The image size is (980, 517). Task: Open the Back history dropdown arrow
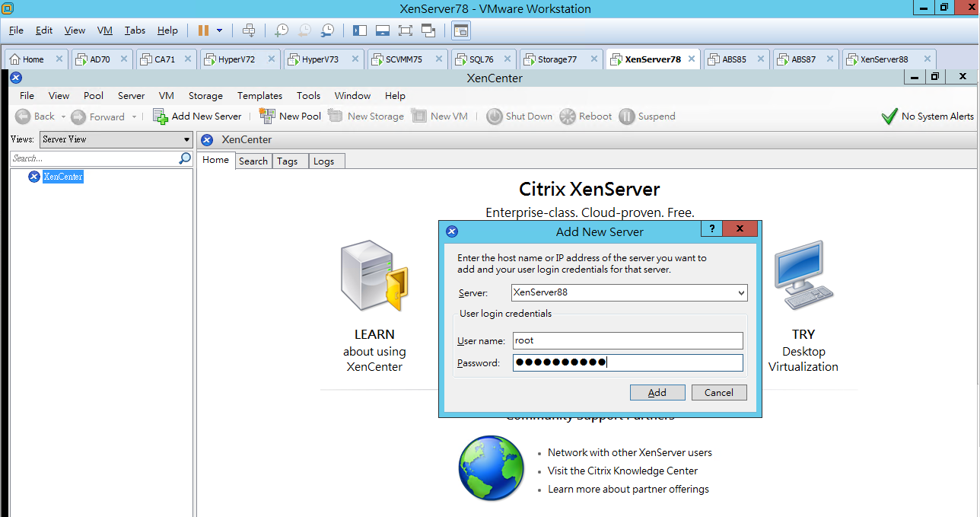[63, 116]
